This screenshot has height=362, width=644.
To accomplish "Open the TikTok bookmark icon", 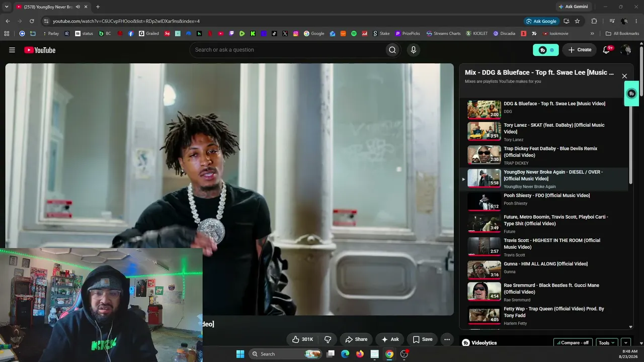I will [x=274, y=34].
